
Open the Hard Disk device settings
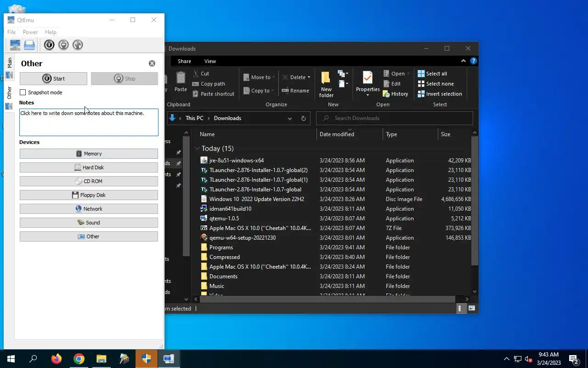[89, 167]
